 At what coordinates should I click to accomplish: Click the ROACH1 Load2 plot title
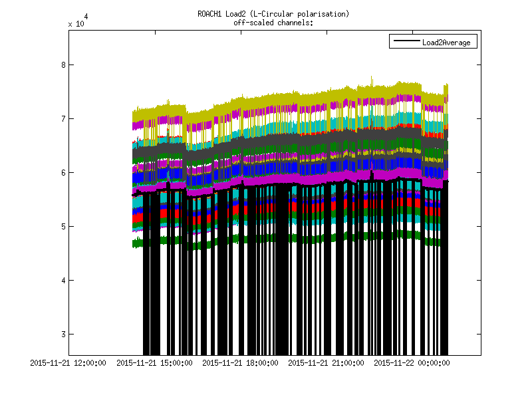click(273, 14)
